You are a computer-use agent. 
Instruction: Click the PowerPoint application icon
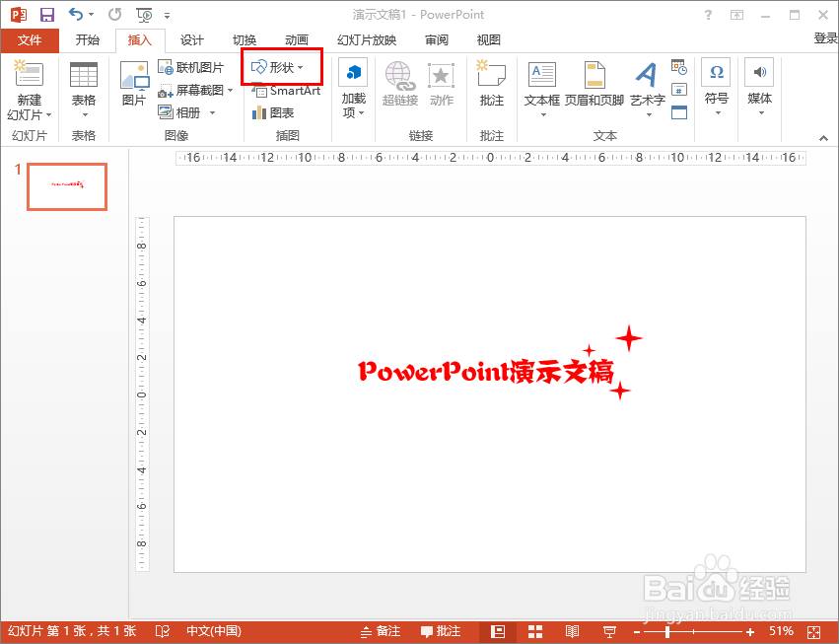(19, 15)
